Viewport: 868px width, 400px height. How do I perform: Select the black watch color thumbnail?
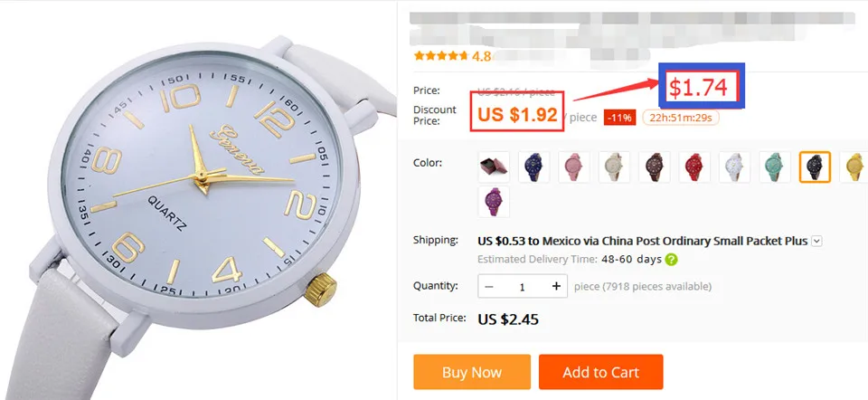815,167
